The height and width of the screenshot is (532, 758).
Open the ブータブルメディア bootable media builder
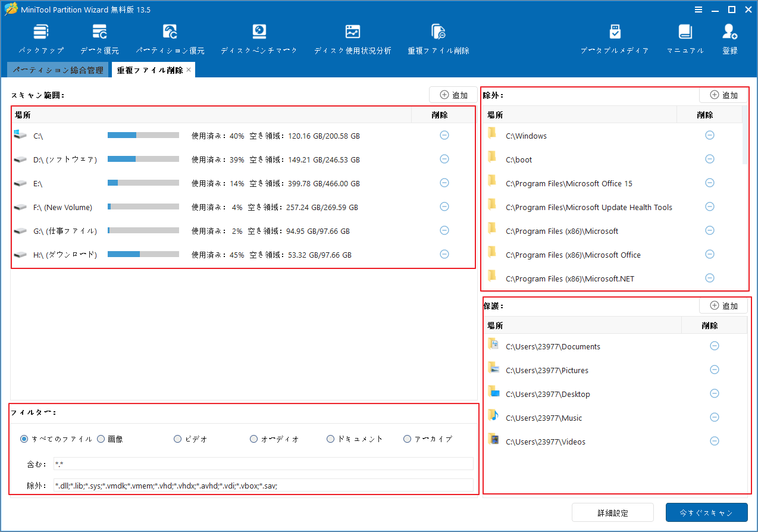615,37
